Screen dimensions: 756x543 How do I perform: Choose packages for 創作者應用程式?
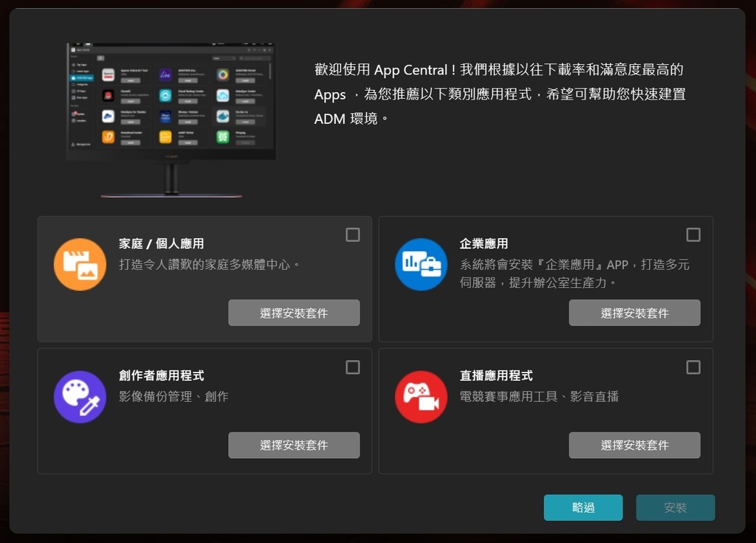tap(294, 445)
